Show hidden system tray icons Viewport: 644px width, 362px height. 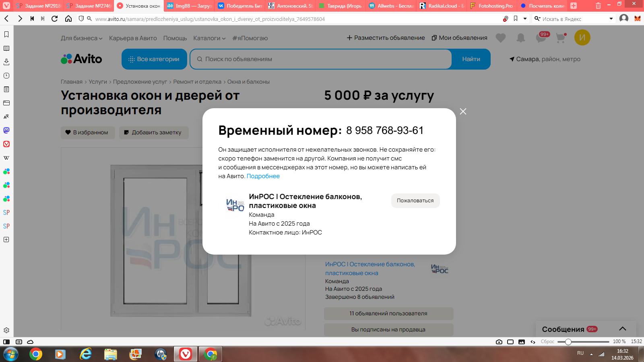pos(591,354)
